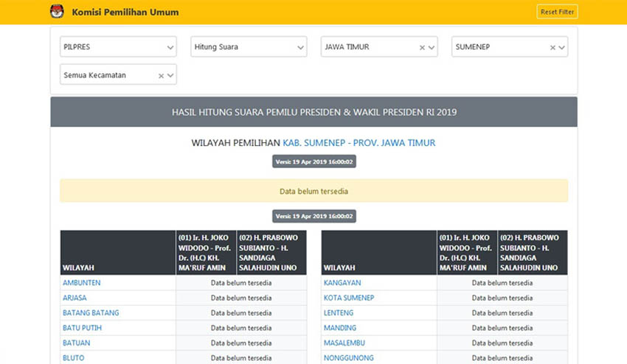Viewport: 627px width, 364px height.
Task: Click Data belum tersedia in LENTENG row
Action: [502, 313]
